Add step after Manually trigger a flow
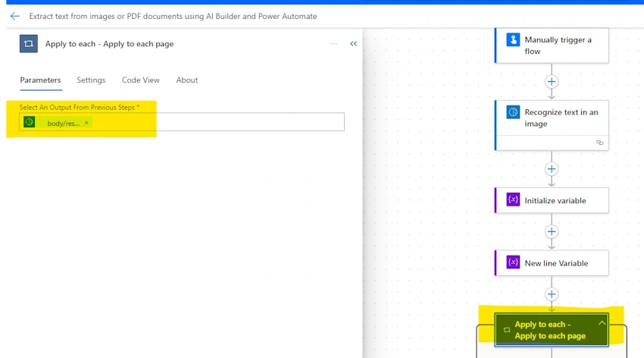This screenshot has height=358, width=644. coord(552,81)
